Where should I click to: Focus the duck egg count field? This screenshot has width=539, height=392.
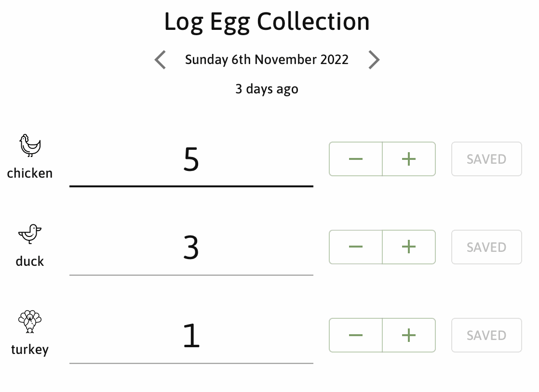(191, 248)
